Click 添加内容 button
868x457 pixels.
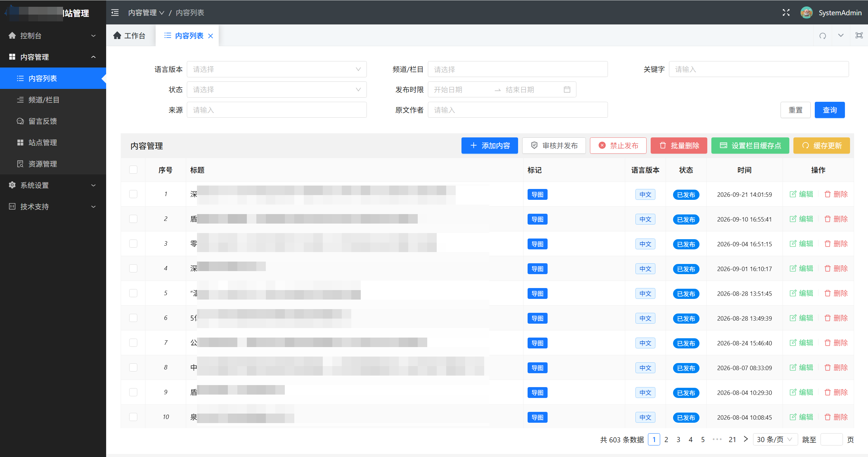tap(490, 146)
